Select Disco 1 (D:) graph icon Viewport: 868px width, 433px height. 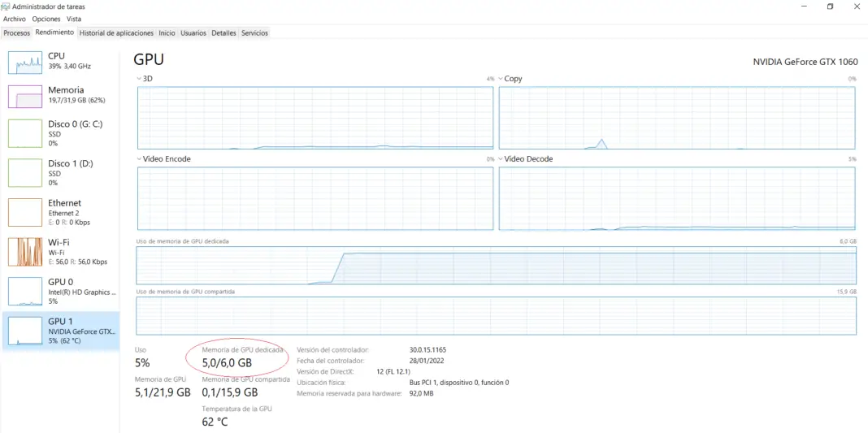pyautogui.click(x=24, y=173)
